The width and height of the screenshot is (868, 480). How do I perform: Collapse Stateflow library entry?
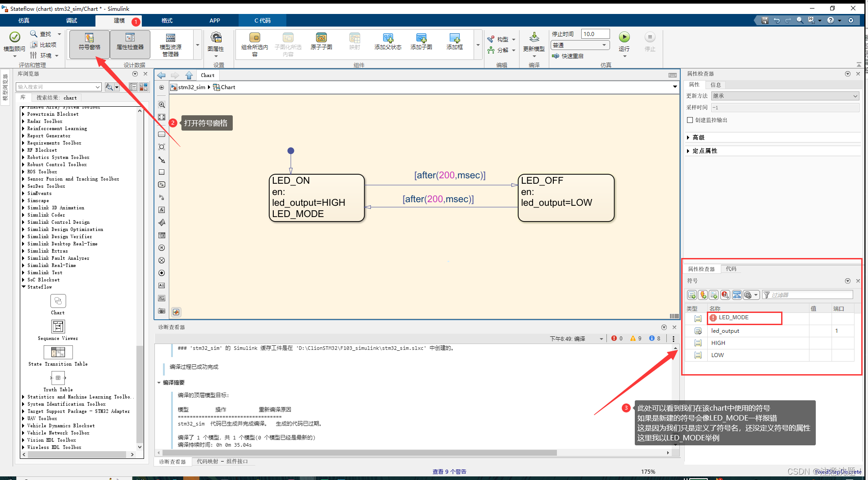point(23,287)
